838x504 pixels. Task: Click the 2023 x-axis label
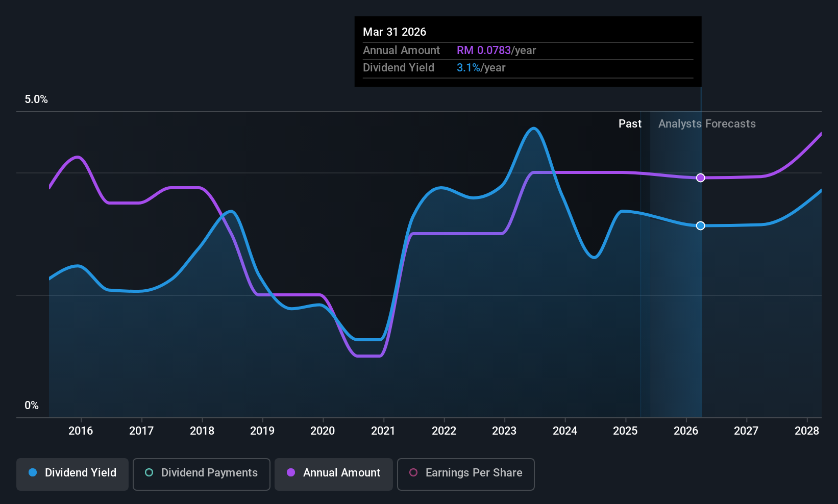click(x=504, y=431)
